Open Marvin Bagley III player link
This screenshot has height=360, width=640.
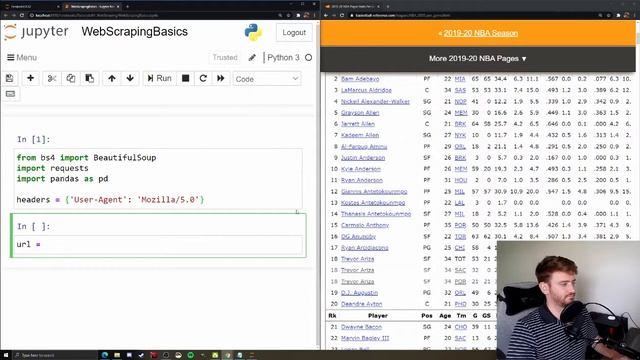[365, 338]
